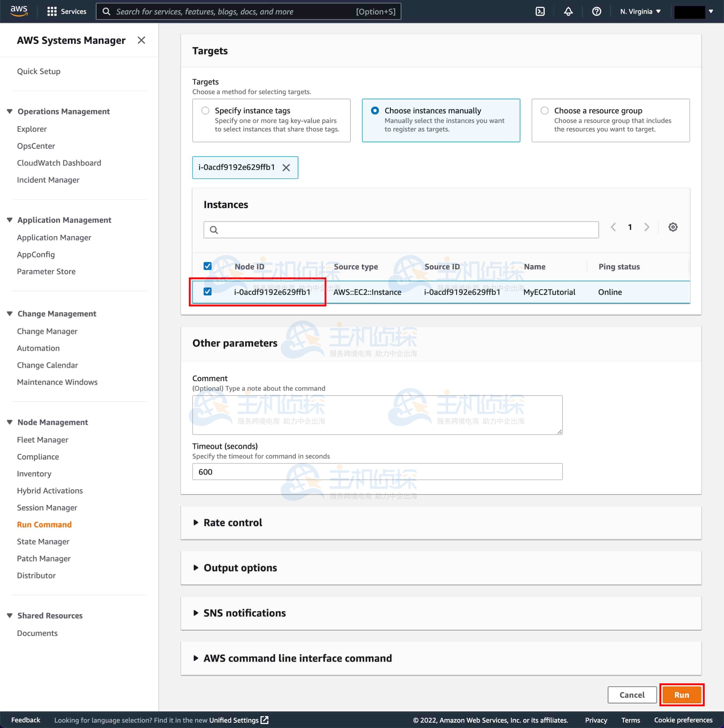Click the Timeout seconds input field
Viewport: 724px width, 728px height.
click(x=377, y=472)
